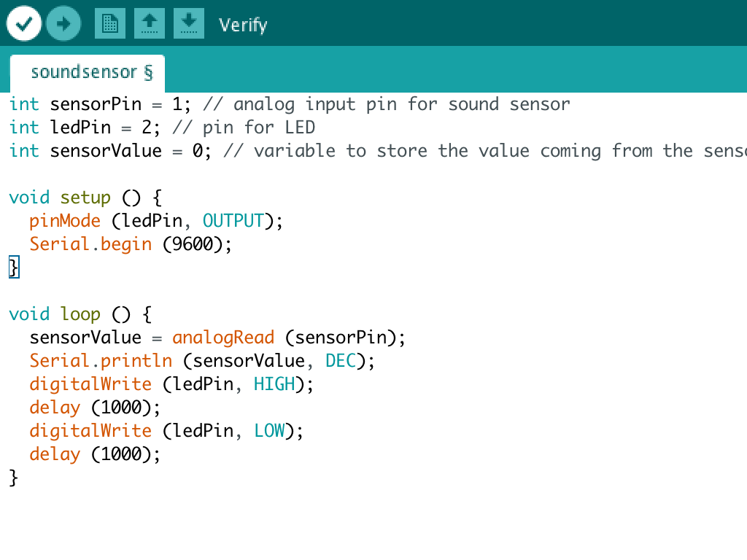
Task: Click the Open sketch up-arrow icon
Action: pos(150,23)
